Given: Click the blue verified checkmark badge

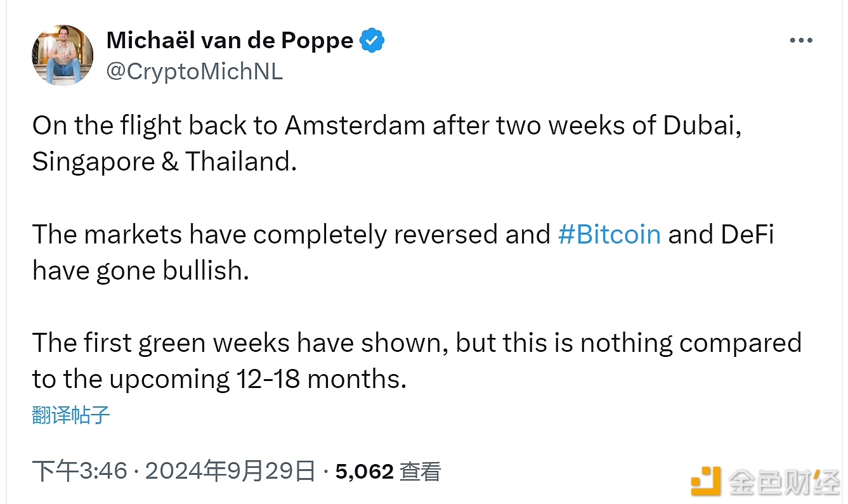Looking at the screenshot, I should click(x=372, y=41).
